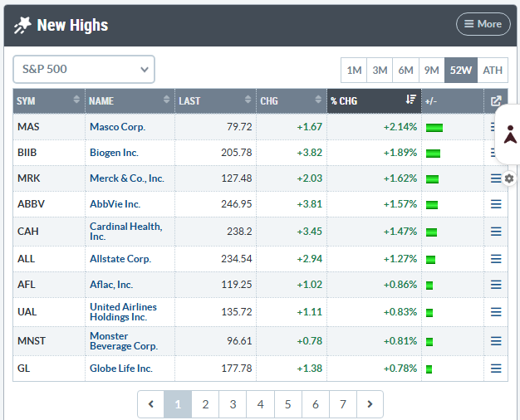
Task: Click the +2.14% change value
Action: coord(400,127)
